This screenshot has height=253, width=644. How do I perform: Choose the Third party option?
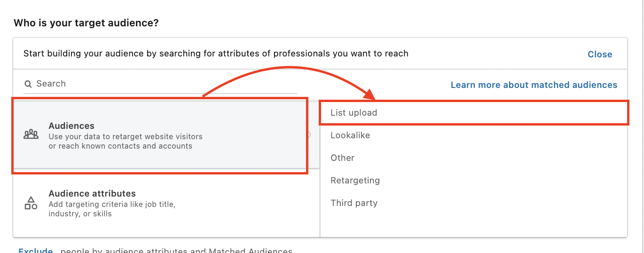click(474, 203)
